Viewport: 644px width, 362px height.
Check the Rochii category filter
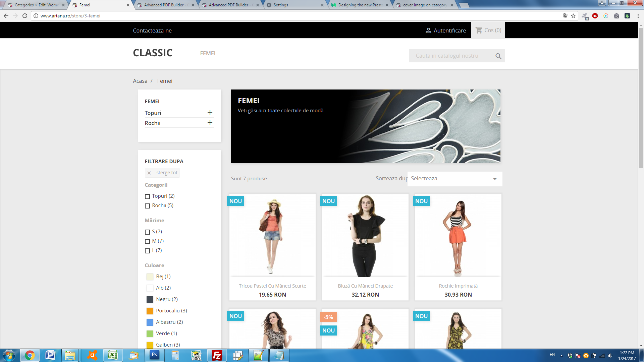[147, 206]
